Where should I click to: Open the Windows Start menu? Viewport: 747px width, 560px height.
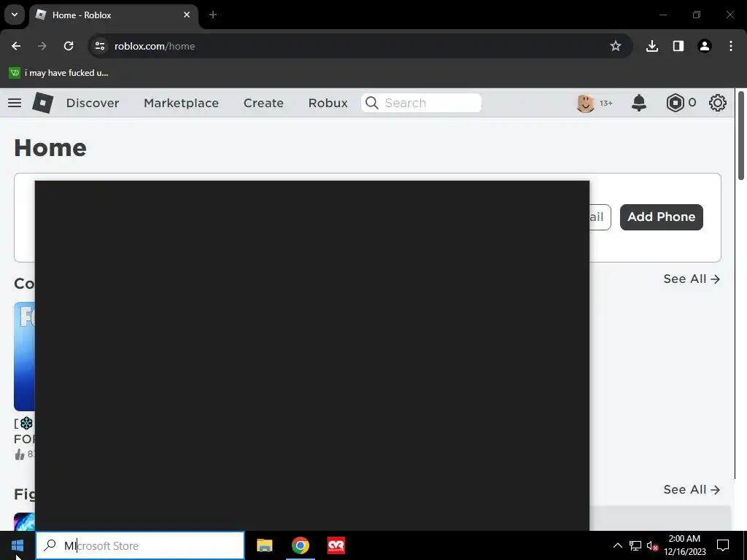(18, 545)
